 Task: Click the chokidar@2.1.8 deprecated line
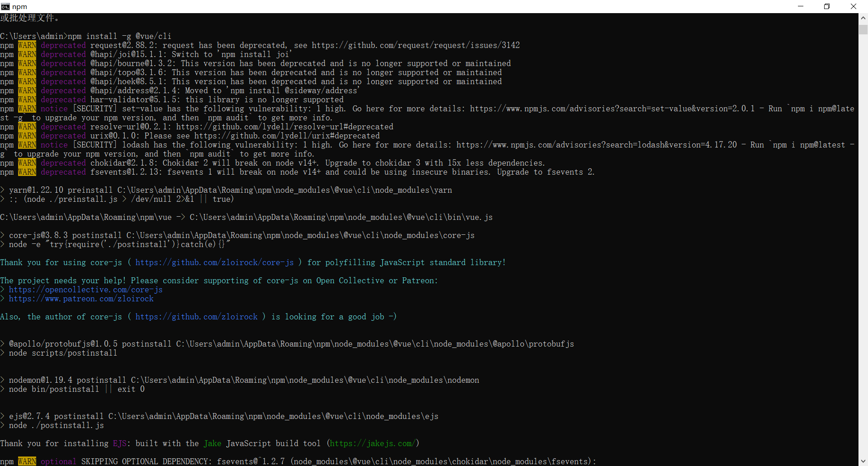point(273,163)
